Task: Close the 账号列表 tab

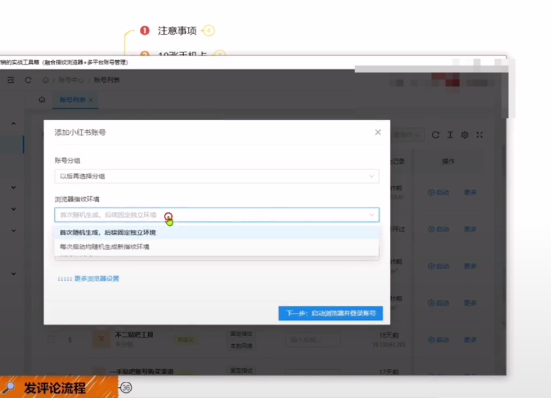Action: [91, 100]
